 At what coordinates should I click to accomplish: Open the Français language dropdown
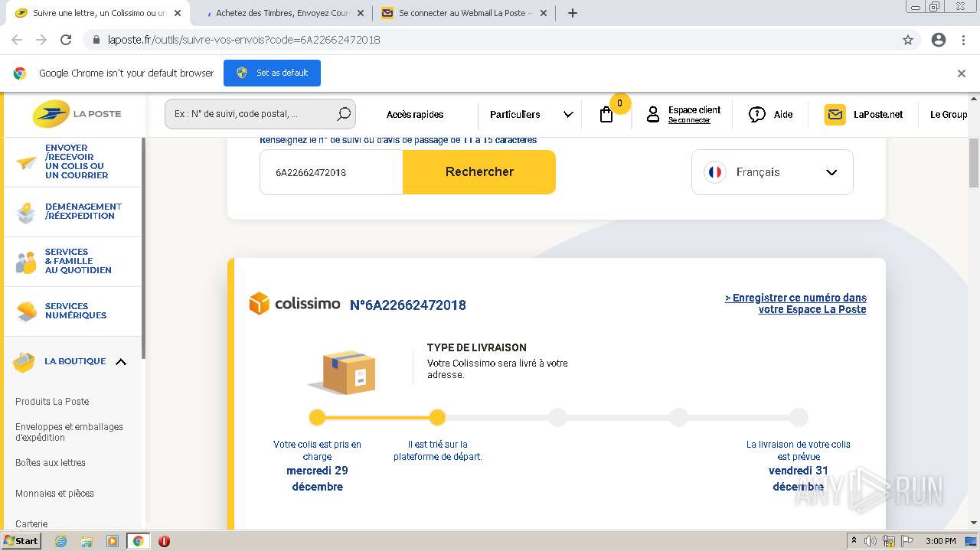pos(772,172)
